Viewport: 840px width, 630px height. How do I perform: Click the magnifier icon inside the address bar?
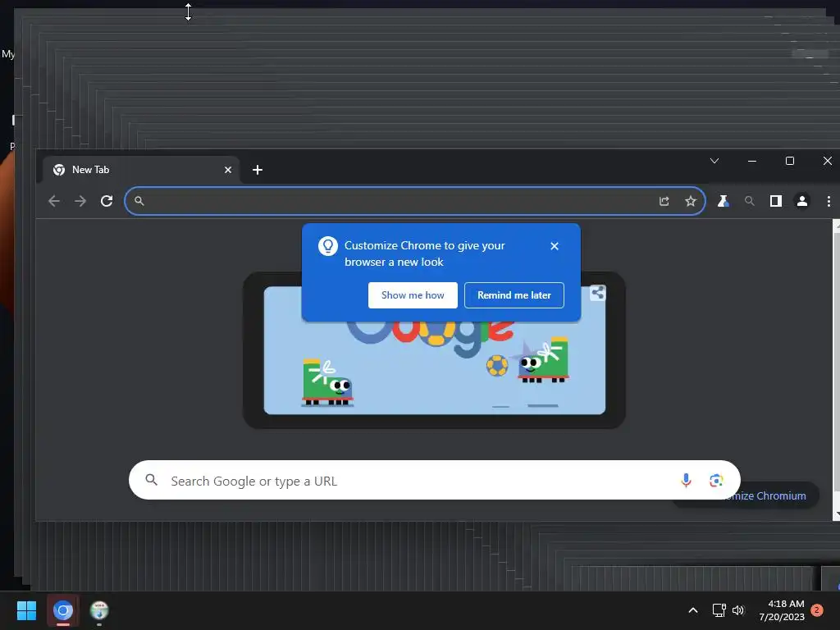pyautogui.click(x=139, y=201)
